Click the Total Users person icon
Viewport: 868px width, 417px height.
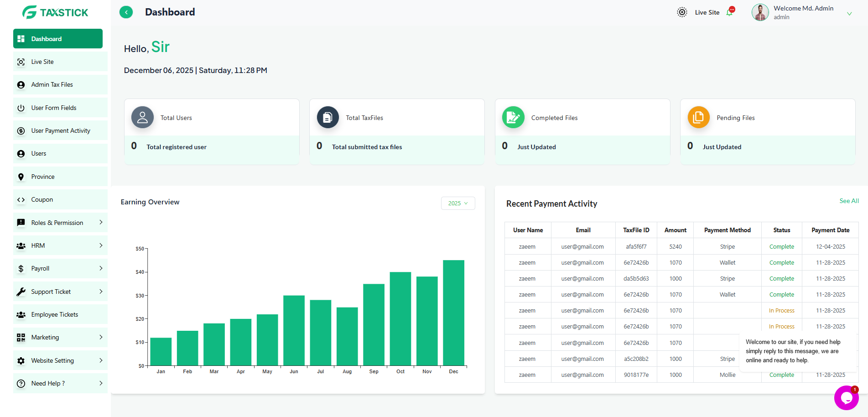point(142,118)
